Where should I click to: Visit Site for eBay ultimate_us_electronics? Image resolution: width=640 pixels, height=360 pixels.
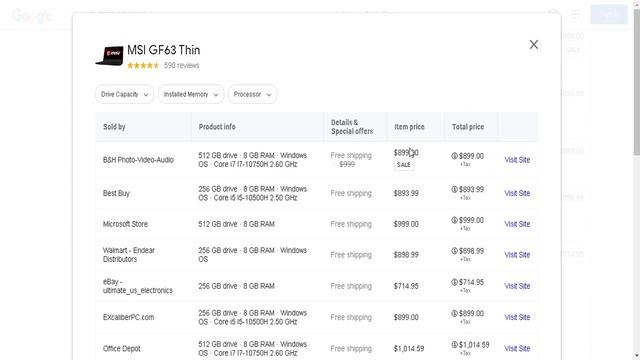517,286
